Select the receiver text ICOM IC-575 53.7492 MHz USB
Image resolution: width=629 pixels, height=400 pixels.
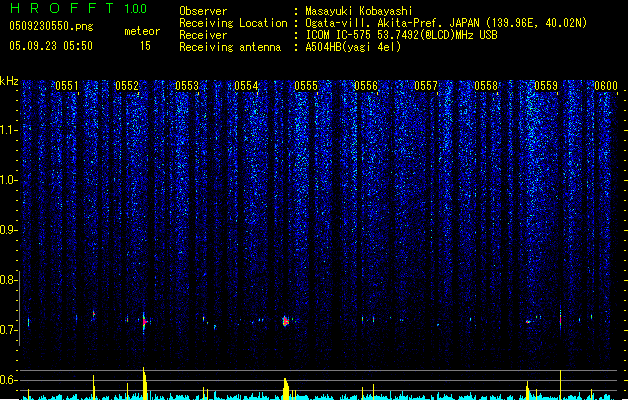click(401, 35)
